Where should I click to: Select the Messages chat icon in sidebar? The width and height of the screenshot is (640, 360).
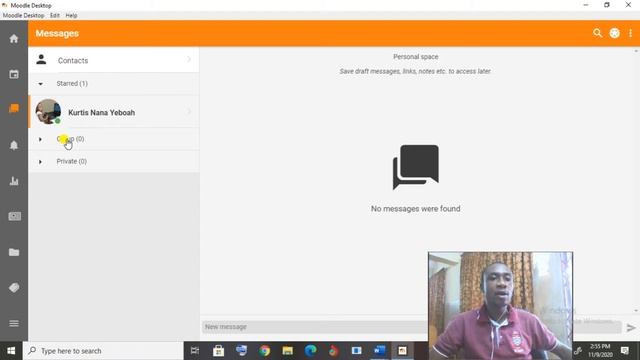(14, 109)
